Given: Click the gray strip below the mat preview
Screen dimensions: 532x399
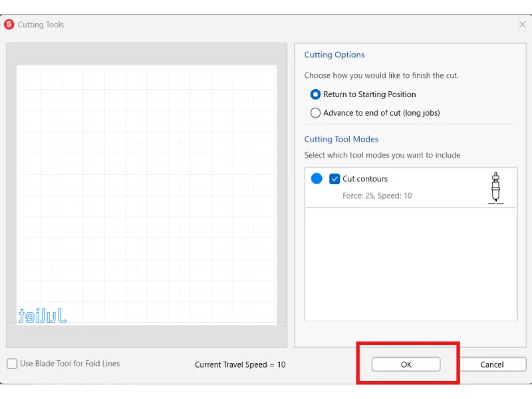Looking at the screenshot, I should click(x=146, y=334).
